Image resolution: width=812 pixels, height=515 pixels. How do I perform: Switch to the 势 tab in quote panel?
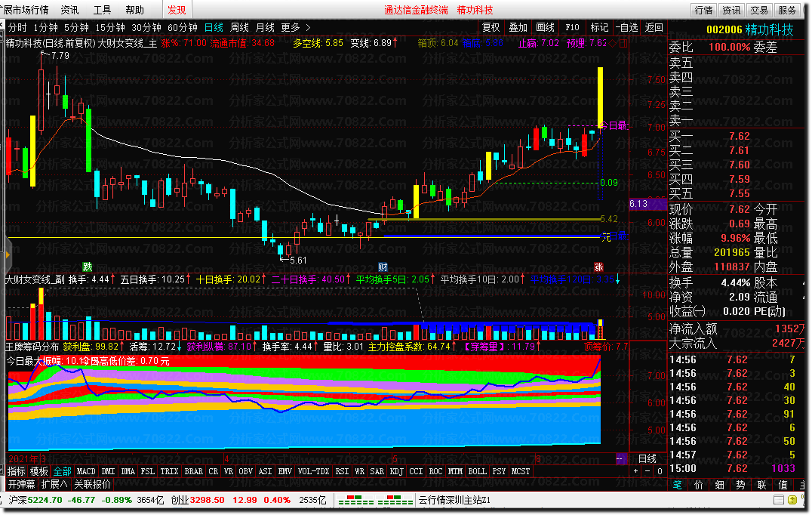(x=740, y=485)
